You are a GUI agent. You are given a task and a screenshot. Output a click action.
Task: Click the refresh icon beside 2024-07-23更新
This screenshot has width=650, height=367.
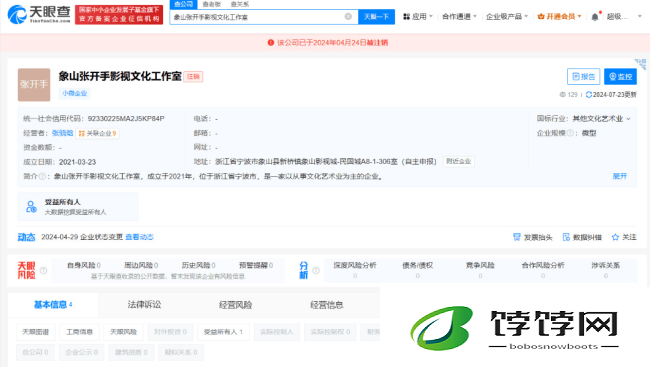click(589, 95)
